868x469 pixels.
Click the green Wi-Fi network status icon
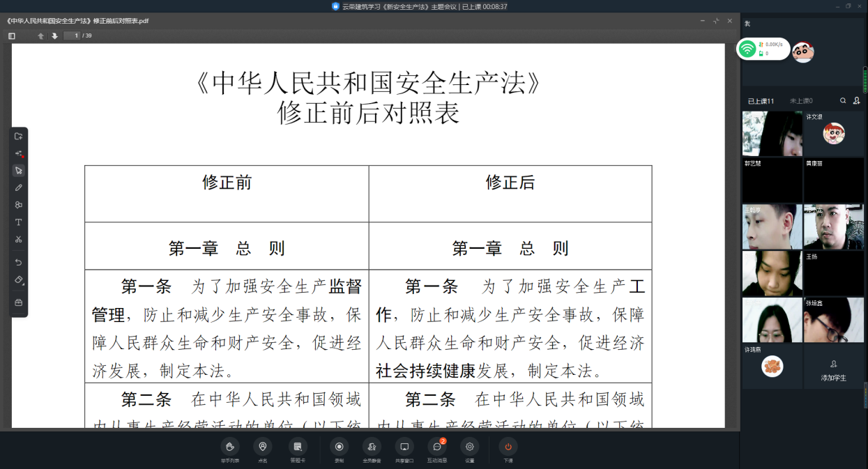(x=747, y=49)
